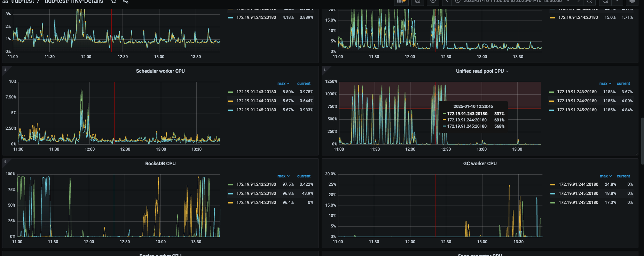The height and width of the screenshot is (256, 644).
Task: Toggle 172.19.91.244:20180 series in Unified read pool legend
Action: 576,101
